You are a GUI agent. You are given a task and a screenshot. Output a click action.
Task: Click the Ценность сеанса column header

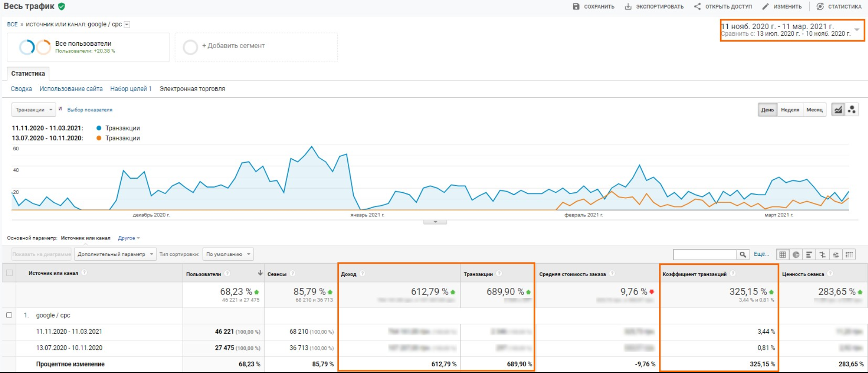coord(803,274)
